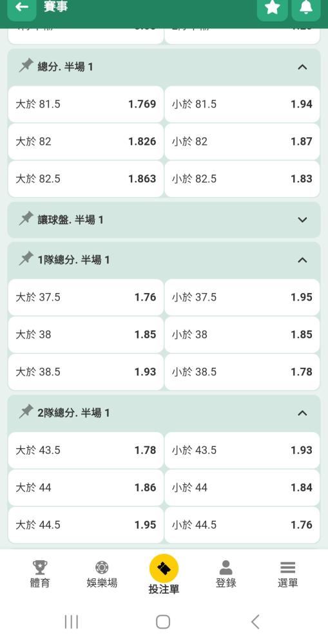
Task: Select 大於 81.5 odds 1.769
Action: tap(86, 104)
